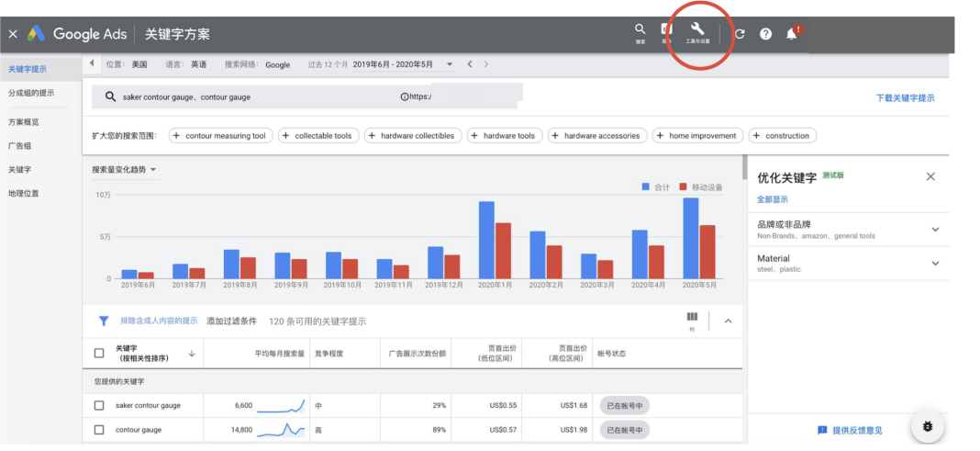Open the columns icon above the table
The image size is (980, 451).
point(692,318)
